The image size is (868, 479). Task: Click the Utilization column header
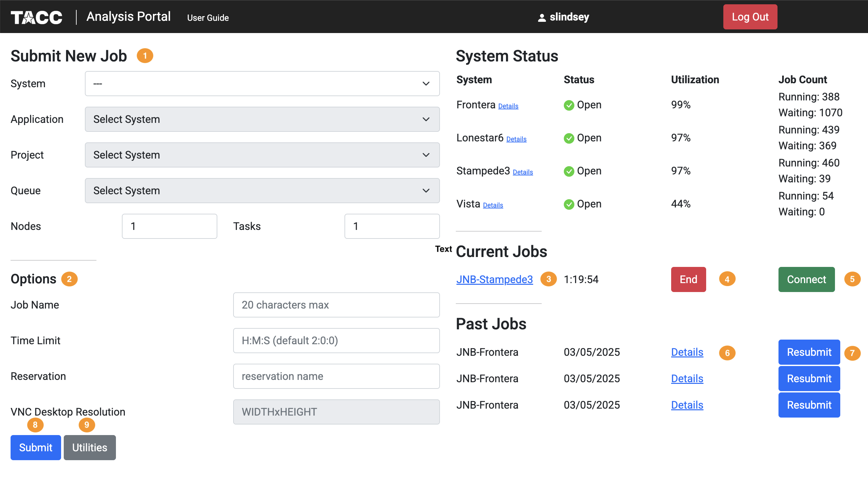(x=695, y=80)
